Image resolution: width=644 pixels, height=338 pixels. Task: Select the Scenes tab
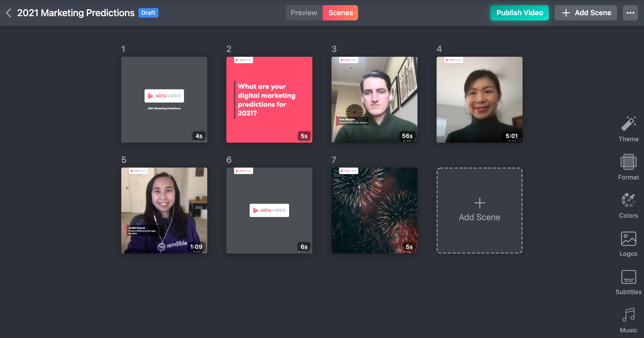[x=340, y=13]
